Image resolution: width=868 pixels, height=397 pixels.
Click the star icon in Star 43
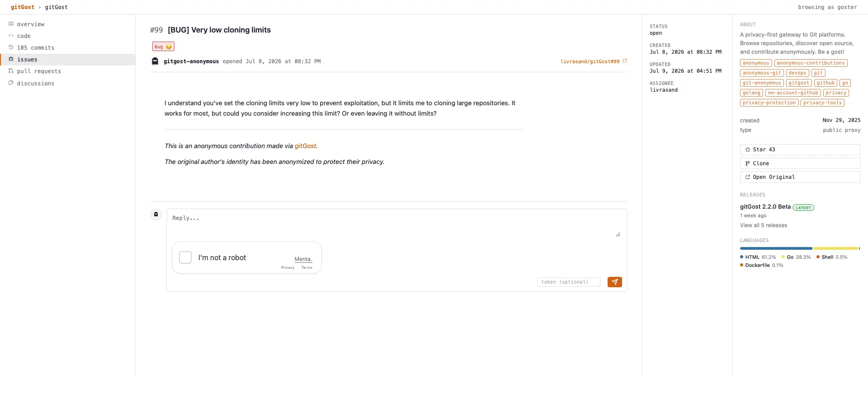pyautogui.click(x=748, y=149)
